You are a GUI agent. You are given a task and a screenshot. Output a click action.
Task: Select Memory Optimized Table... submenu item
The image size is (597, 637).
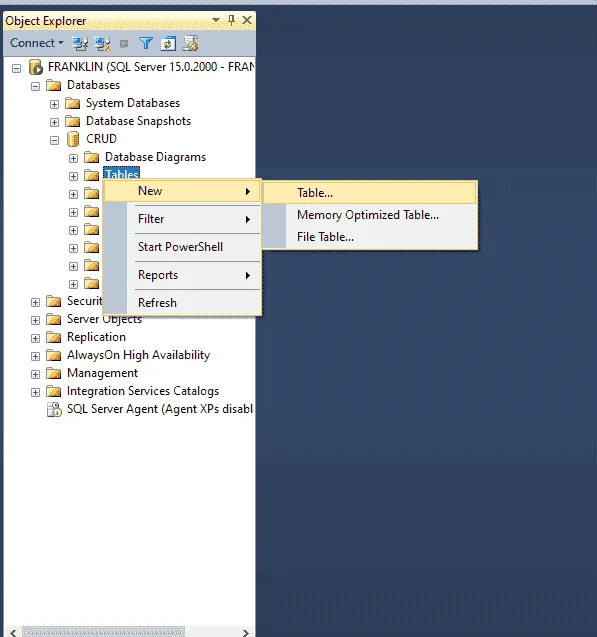[x=370, y=215]
